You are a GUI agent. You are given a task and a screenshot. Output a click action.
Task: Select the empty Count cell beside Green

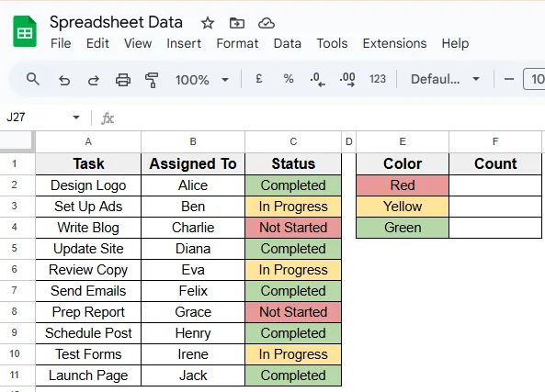tap(495, 228)
